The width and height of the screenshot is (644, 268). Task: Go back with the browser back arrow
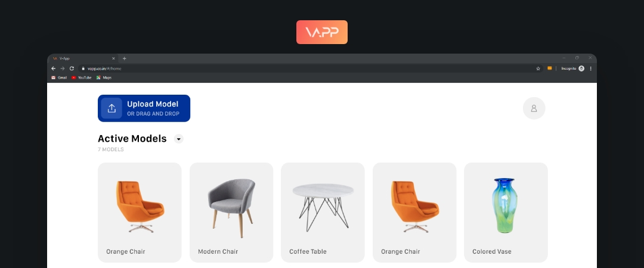54,68
